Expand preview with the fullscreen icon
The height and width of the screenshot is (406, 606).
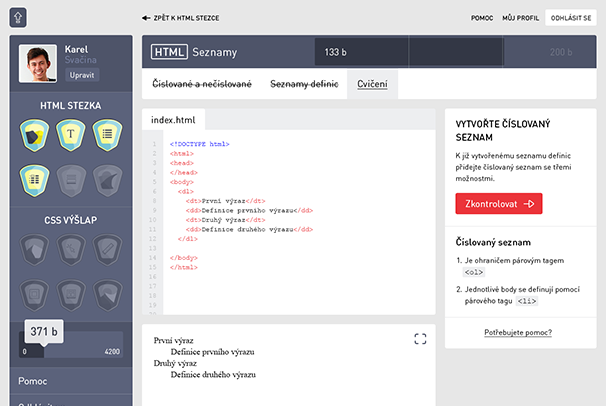pos(421,339)
